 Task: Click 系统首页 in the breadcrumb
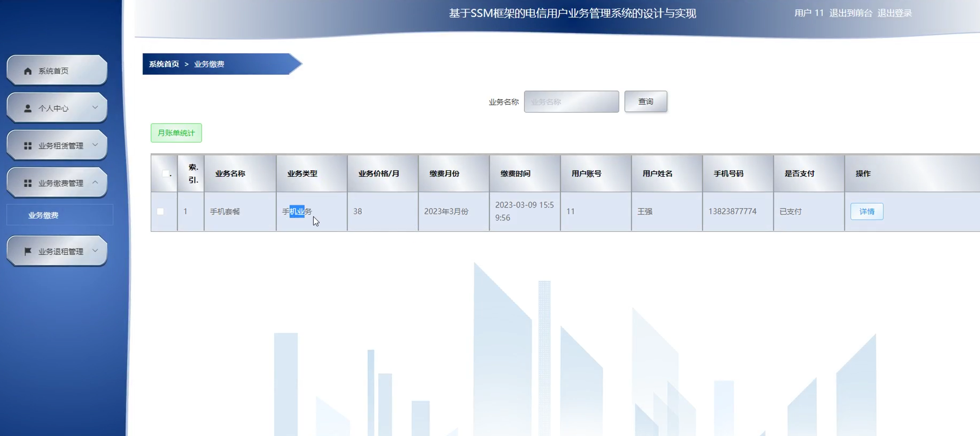164,64
